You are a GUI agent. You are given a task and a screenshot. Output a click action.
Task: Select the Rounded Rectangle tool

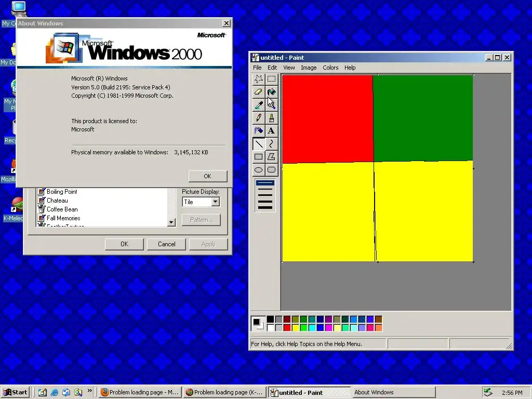[271, 170]
